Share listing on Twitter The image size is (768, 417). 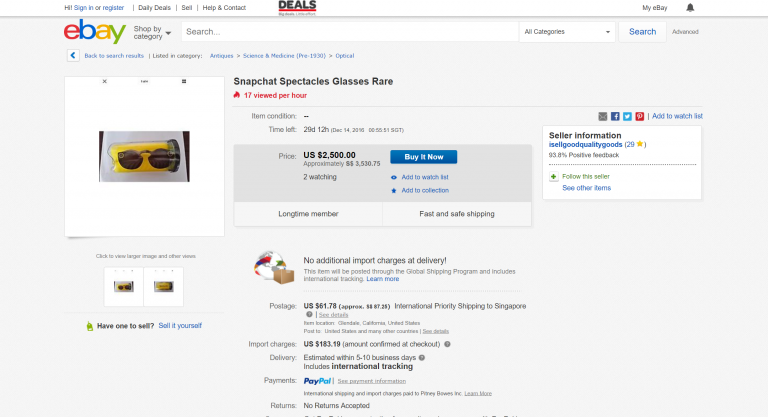pos(627,116)
